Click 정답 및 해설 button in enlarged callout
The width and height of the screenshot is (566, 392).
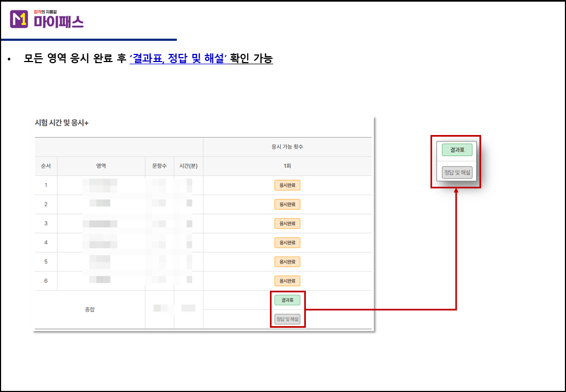coord(457,173)
